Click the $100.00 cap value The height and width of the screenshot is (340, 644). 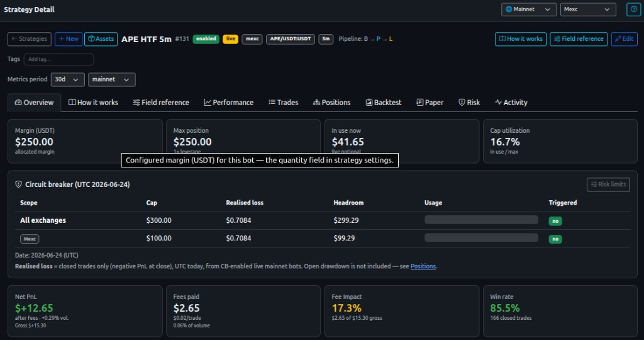(158, 239)
